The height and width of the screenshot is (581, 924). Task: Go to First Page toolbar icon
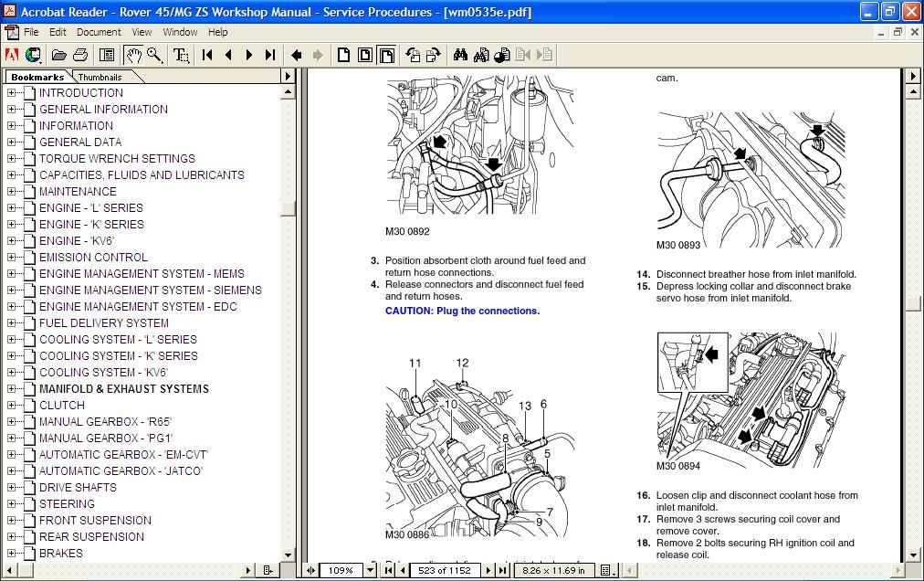[207, 56]
